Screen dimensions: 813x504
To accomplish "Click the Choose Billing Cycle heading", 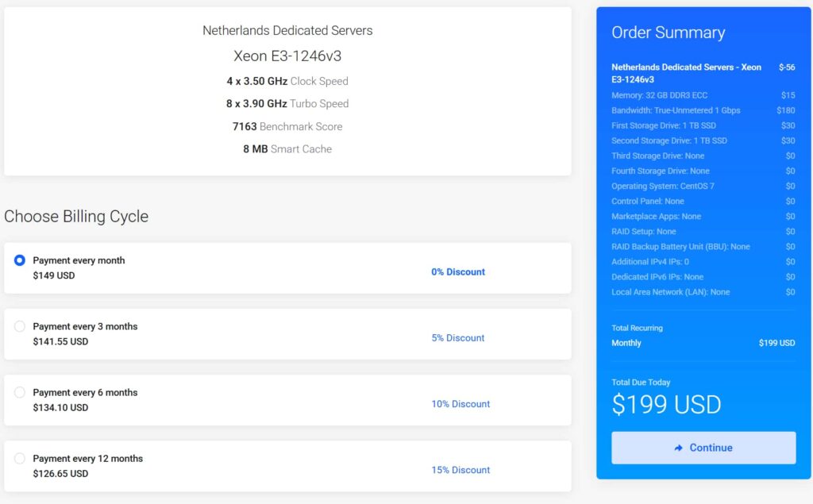I will [76, 216].
